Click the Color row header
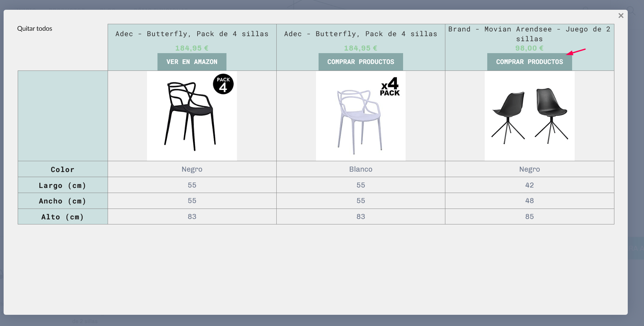This screenshot has height=326, width=644. pyautogui.click(x=62, y=170)
